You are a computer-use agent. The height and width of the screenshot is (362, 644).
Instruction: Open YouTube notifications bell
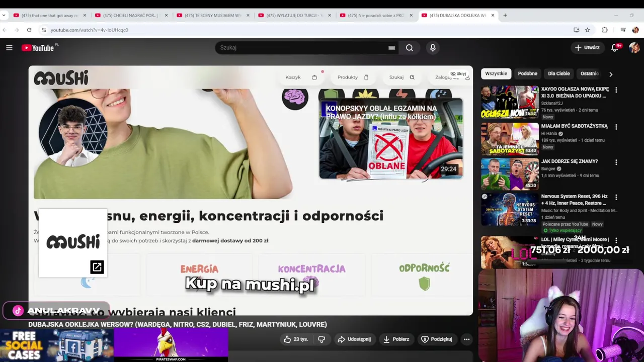click(615, 48)
